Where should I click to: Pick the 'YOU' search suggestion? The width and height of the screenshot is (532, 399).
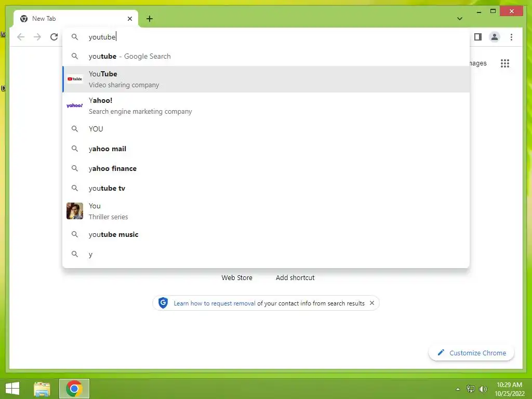(x=266, y=129)
